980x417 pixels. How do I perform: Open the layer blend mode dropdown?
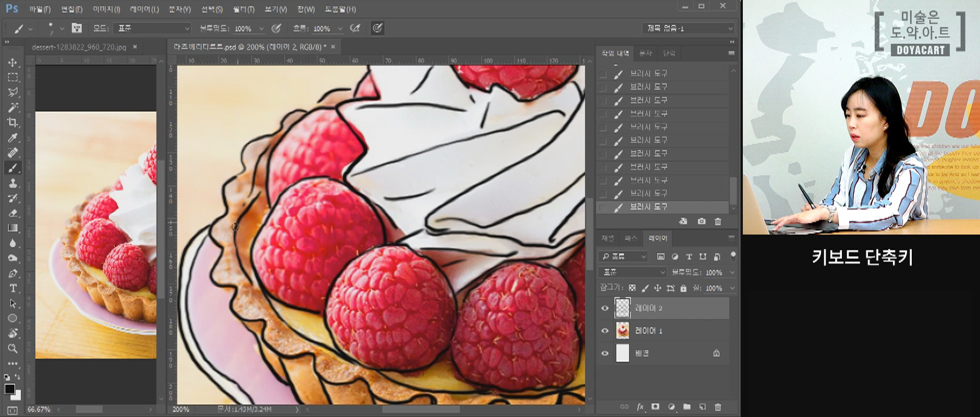click(633, 272)
